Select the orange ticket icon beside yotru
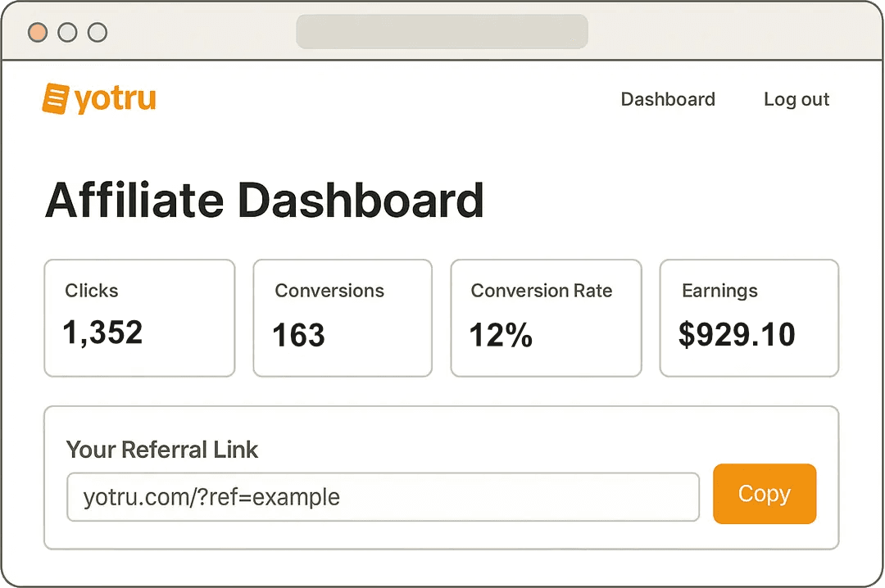The height and width of the screenshot is (588, 885). 54,97
